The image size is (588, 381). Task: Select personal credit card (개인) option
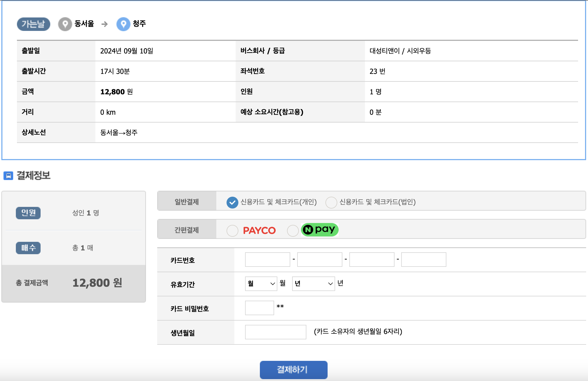click(x=232, y=202)
